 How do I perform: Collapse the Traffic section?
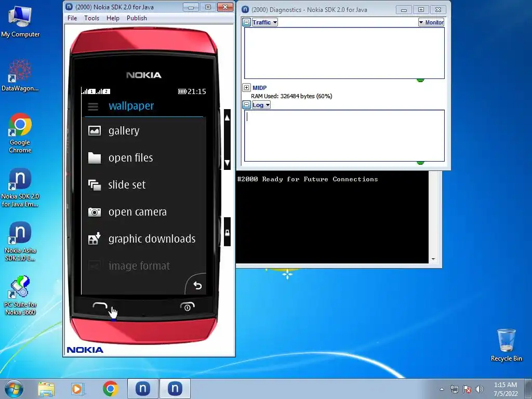point(247,22)
